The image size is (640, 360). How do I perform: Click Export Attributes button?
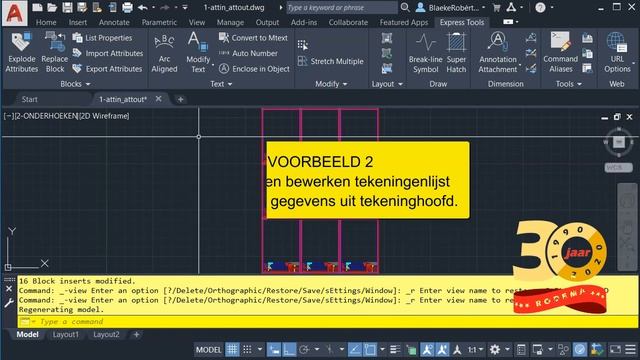tap(107, 69)
